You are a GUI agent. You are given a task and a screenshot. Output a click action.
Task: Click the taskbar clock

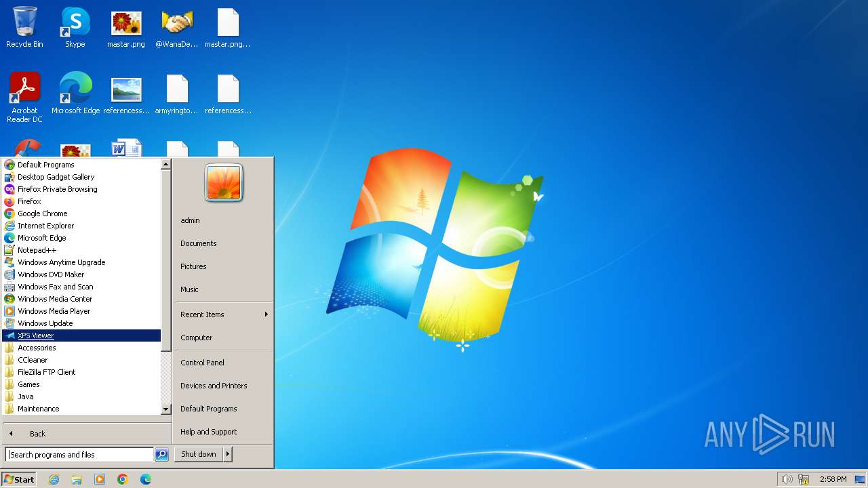[x=833, y=479]
